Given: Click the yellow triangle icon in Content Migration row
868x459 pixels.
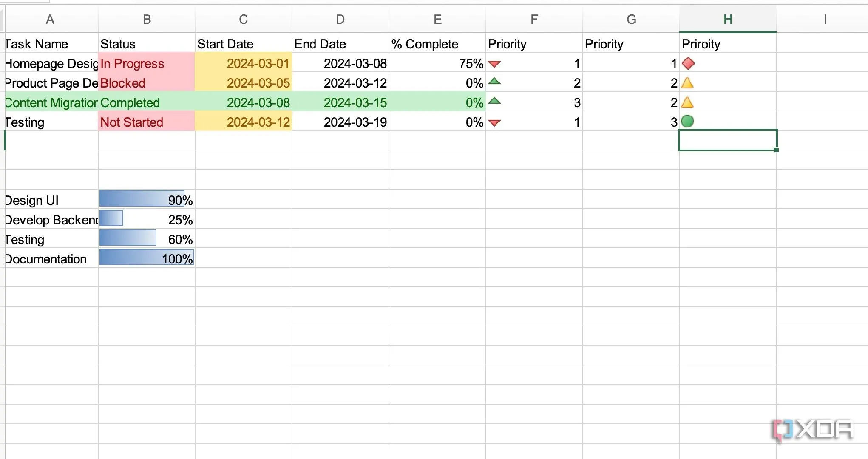Looking at the screenshot, I should click(x=687, y=102).
